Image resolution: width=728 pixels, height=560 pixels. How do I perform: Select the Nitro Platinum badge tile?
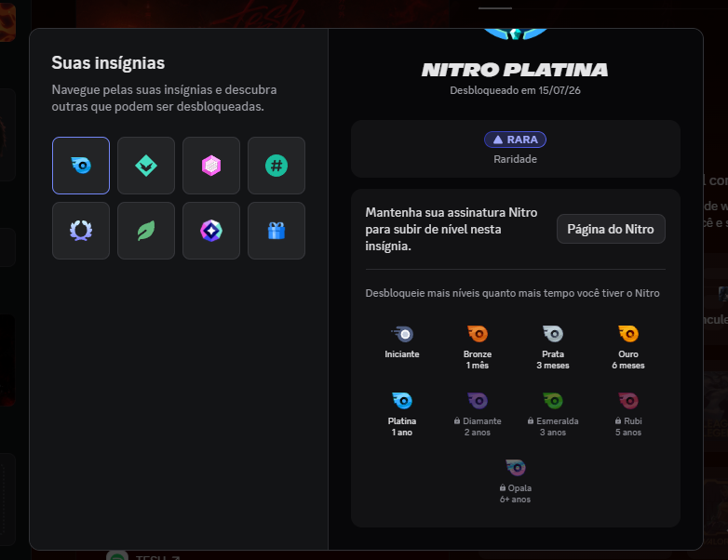point(81,166)
